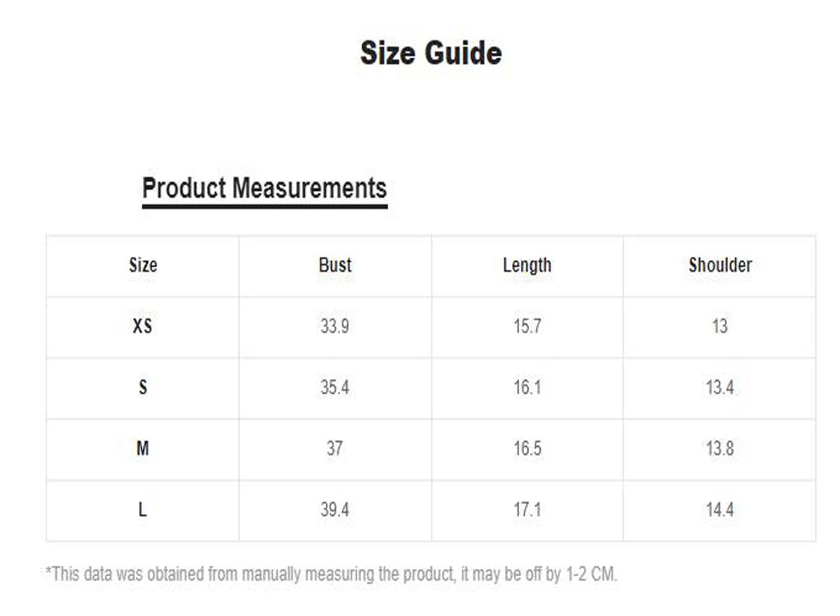Select the Product Measurements heading
Image resolution: width=840 pixels, height=616 pixels.
[x=264, y=188]
